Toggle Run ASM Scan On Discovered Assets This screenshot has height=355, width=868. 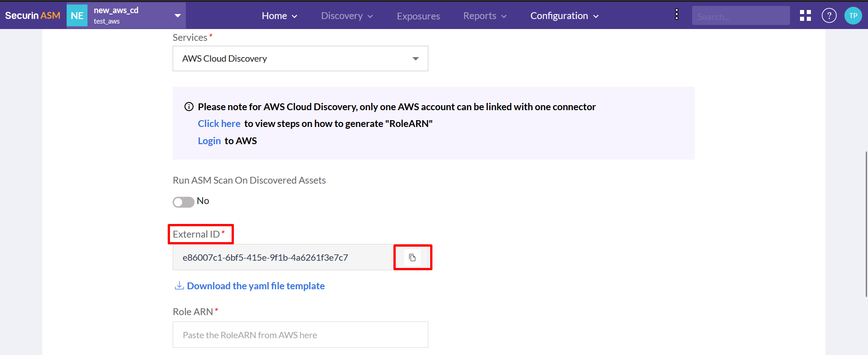click(184, 202)
